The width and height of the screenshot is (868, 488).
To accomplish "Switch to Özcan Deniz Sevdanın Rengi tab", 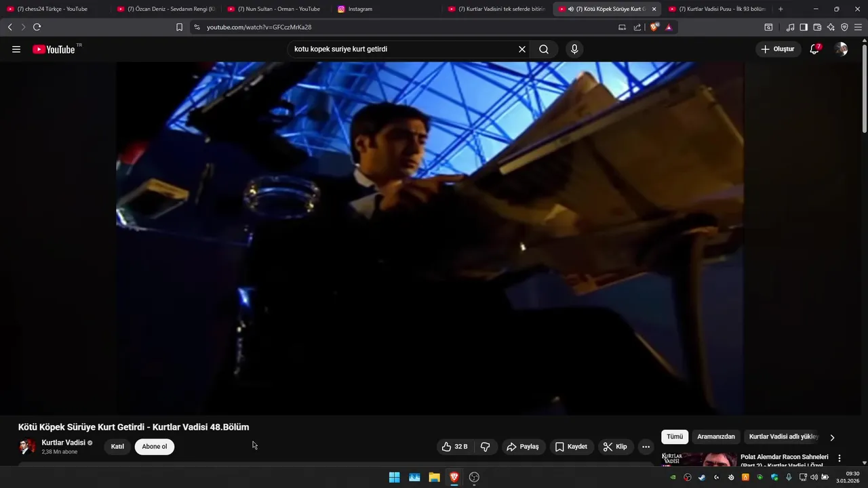I will tap(165, 9).
